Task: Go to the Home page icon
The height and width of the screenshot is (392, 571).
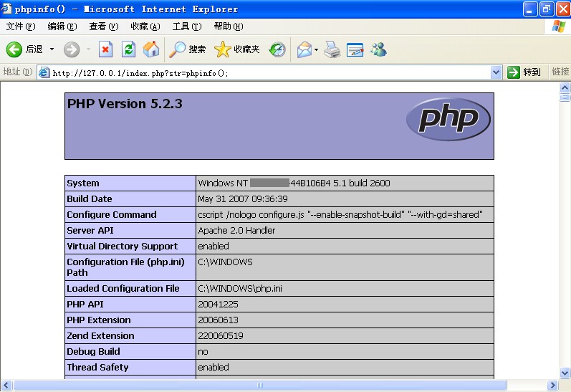Action: point(151,49)
